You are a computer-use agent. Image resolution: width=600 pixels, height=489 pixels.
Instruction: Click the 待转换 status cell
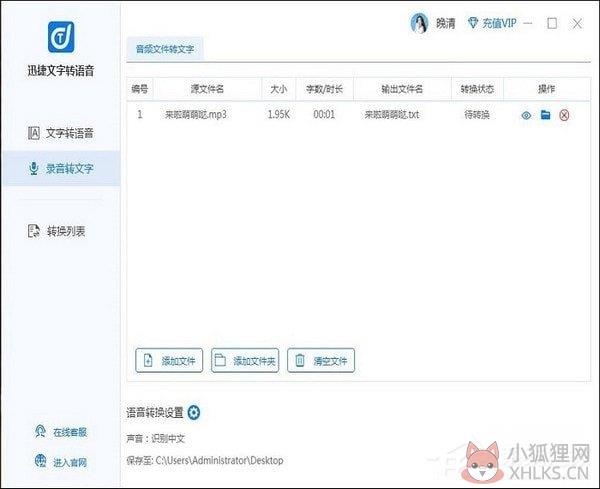click(477, 114)
